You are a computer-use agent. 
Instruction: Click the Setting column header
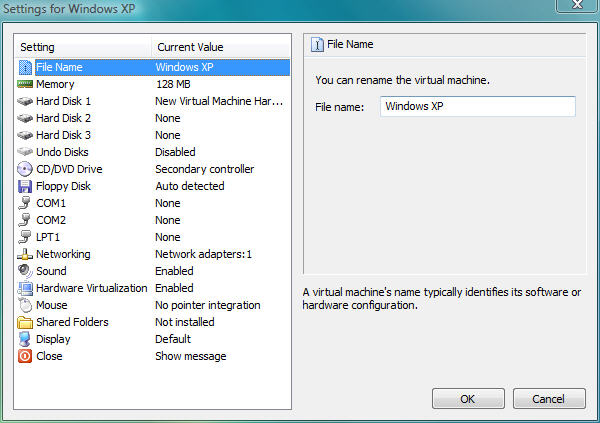point(83,47)
